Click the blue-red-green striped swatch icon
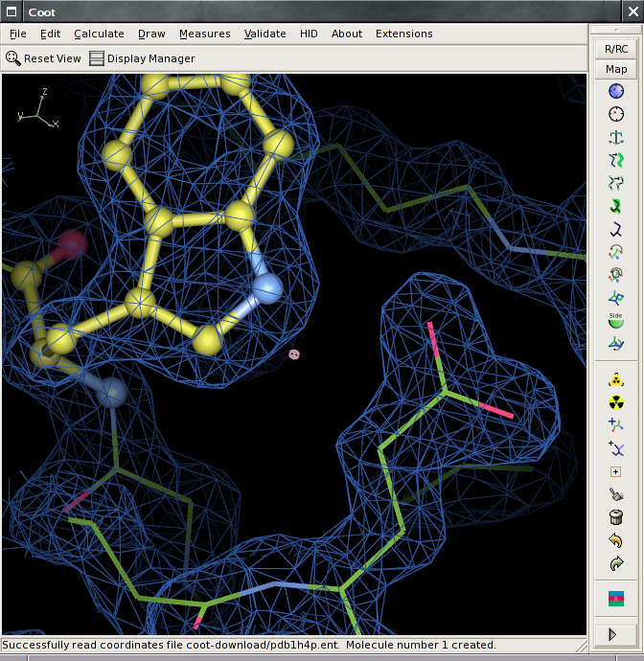This screenshot has height=661, width=644. click(616, 599)
